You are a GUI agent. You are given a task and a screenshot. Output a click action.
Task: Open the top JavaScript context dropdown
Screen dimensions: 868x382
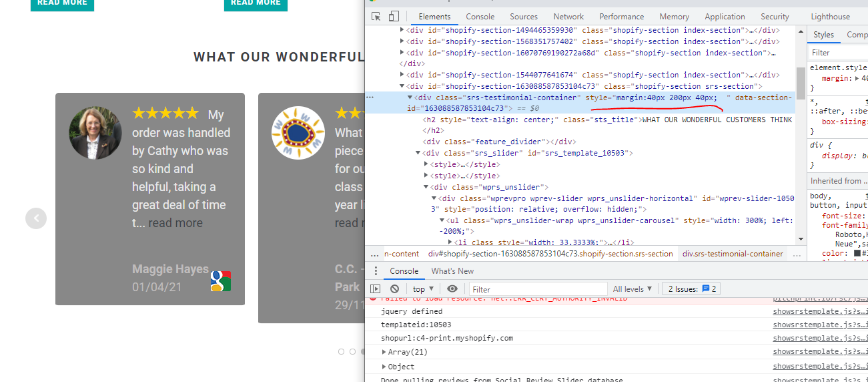423,289
